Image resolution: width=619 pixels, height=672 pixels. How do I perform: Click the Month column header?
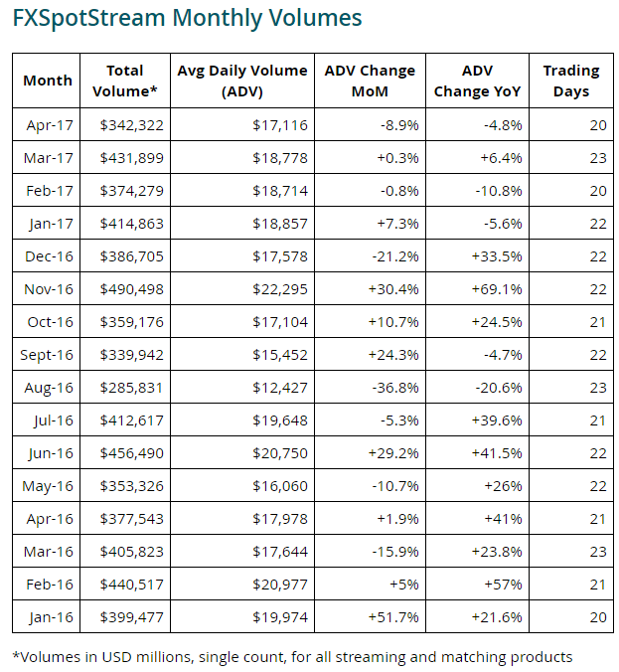click(x=48, y=81)
